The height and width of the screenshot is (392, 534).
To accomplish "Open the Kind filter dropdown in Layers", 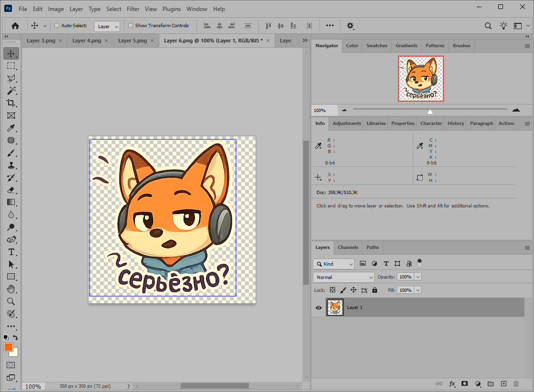I will coord(334,264).
